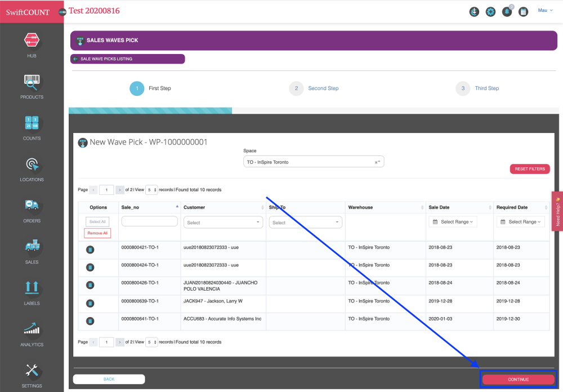Image resolution: width=563 pixels, height=392 pixels.
Task: Sort by Sale_no column header
Action: click(x=149, y=207)
